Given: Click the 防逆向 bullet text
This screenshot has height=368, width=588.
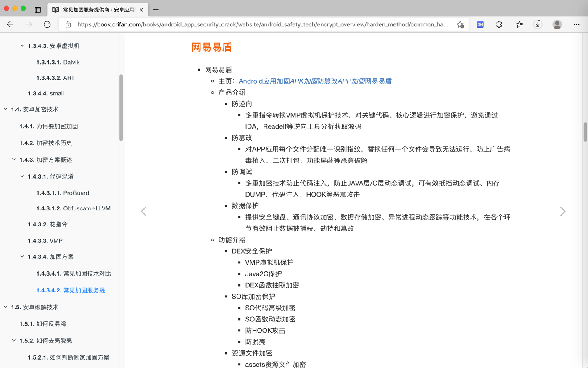Looking at the screenshot, I should pos(242,104).
